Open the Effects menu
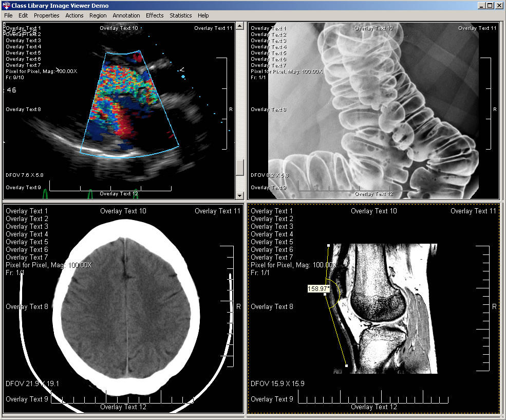Viewport: 506px width, 420px height. (155, 15)
